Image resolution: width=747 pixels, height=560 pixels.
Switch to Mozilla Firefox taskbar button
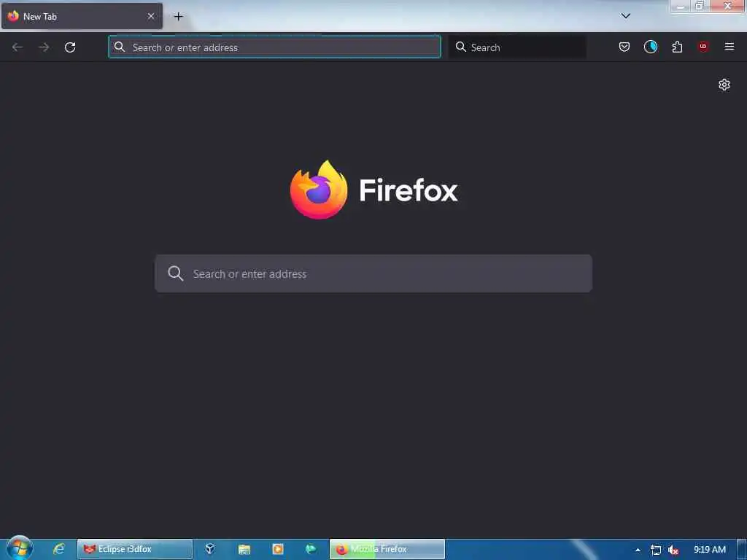coord(387,549)
